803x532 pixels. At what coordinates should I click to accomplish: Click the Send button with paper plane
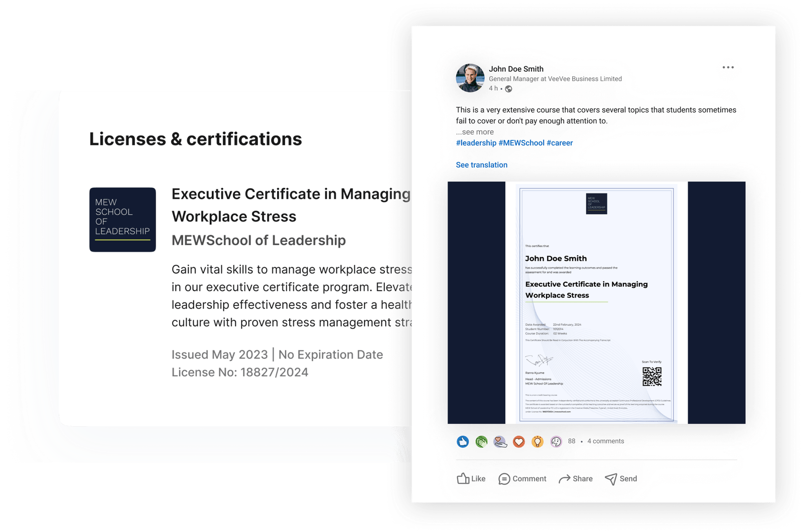(621, 479)
